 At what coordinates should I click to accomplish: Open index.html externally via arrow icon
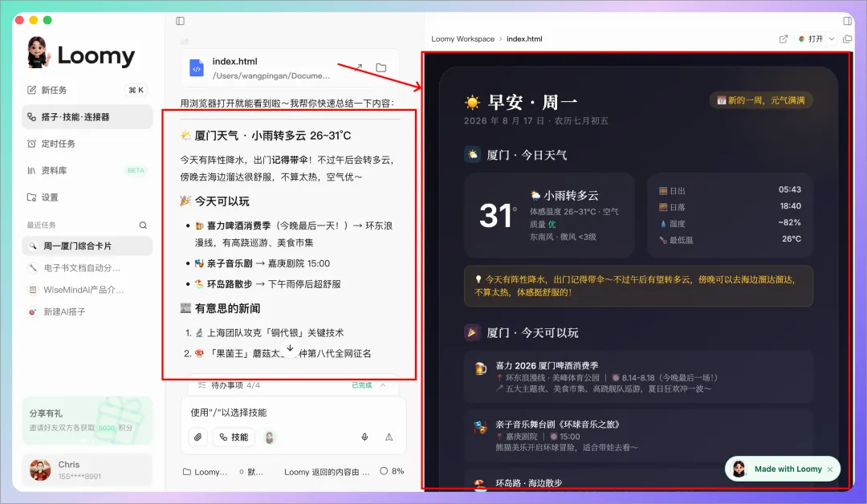tap(359, 67)
